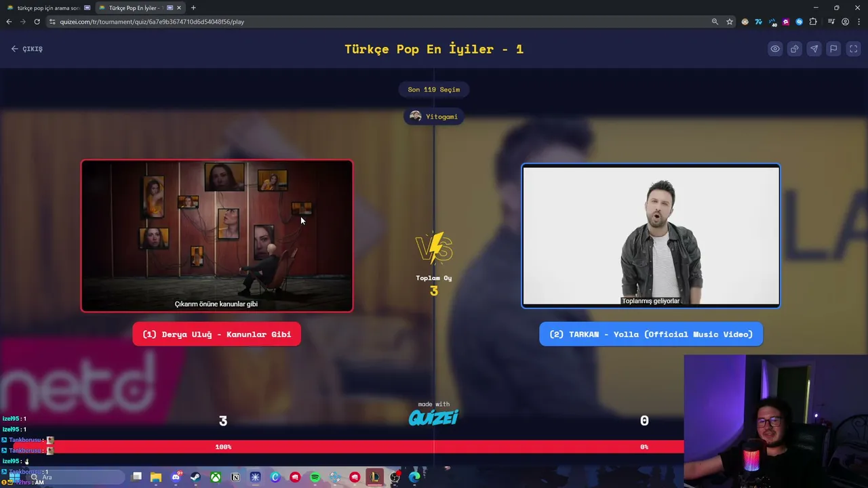Screen dimensions: 868x488
Task: Open Microsoft Edge from the taskbar
Action: [414, 477]
